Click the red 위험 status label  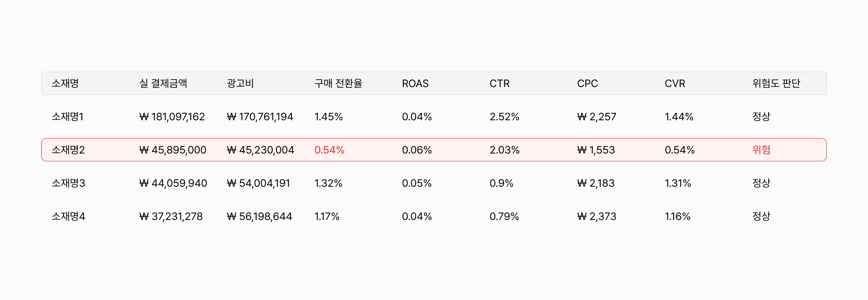pyautogui.click(x=761, y=150)
